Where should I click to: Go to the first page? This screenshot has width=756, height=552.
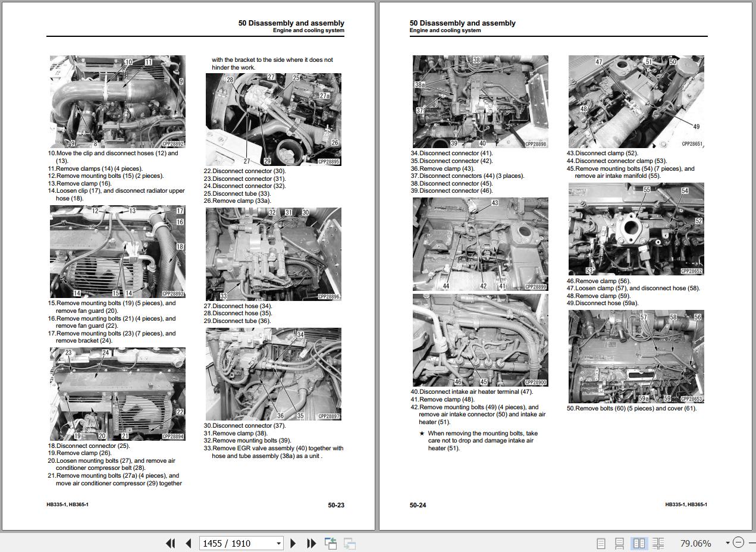(x=170, y=543)
